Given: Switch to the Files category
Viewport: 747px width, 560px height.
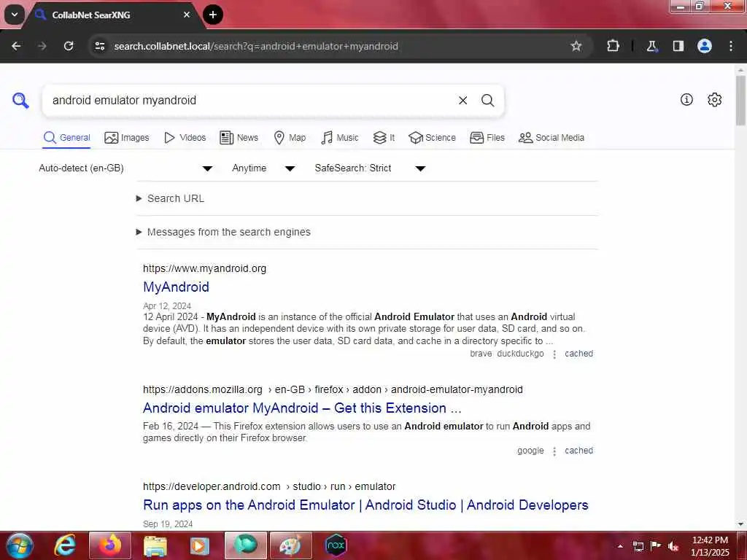Looking at the screenshot, I should [487, 138].
